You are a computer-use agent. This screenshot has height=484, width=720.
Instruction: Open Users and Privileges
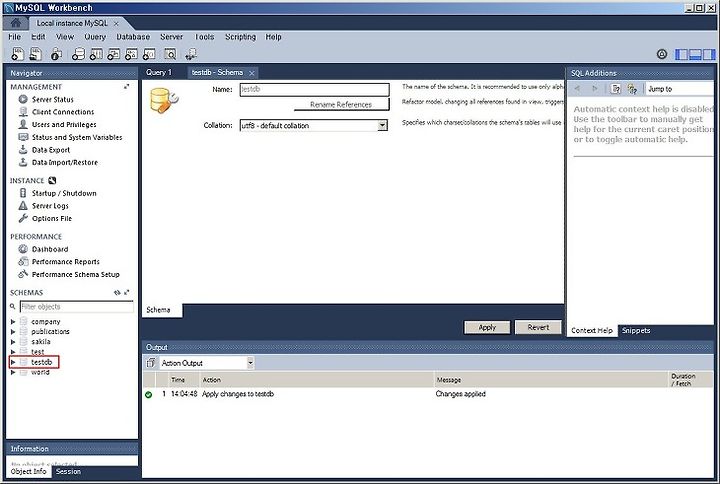click(64, 124)
